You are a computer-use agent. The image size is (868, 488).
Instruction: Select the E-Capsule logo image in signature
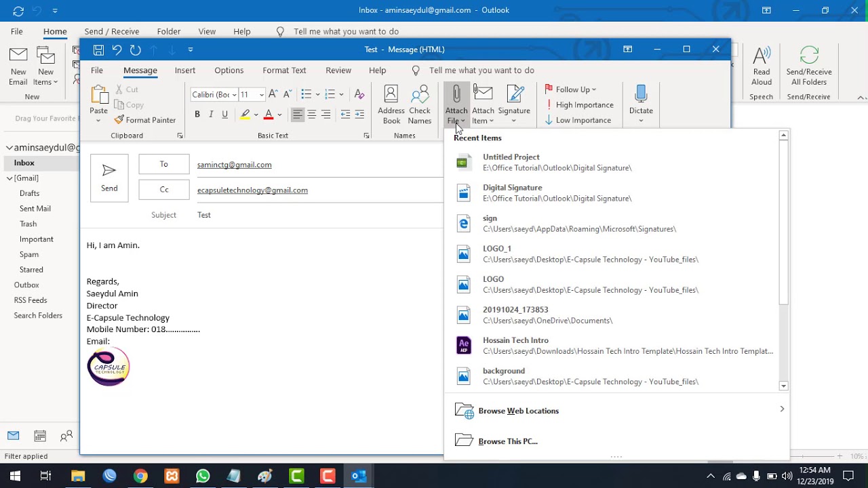(108, 367)
